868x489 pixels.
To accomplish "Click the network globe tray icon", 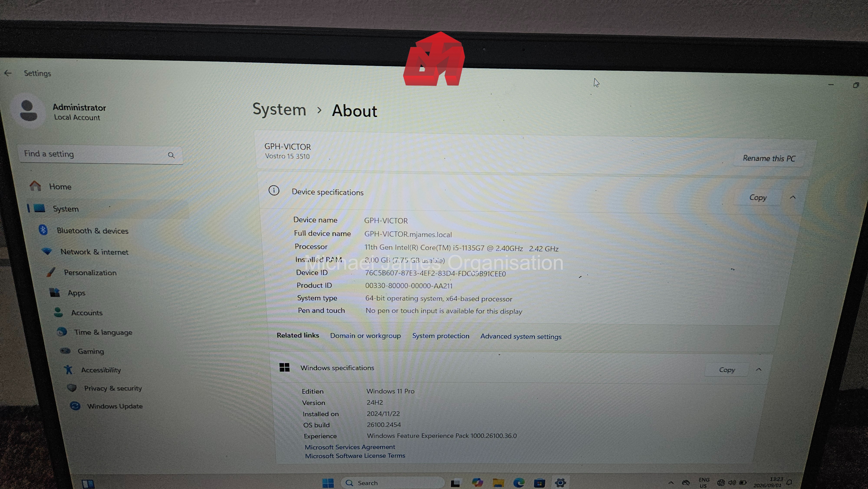I will 721,482.
